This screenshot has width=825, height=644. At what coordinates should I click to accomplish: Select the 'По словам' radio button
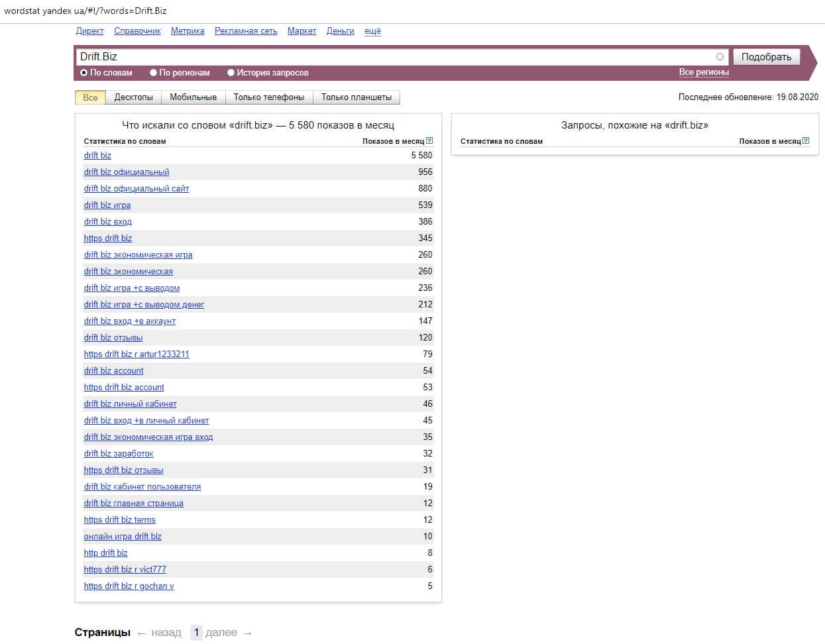point(84,73)
